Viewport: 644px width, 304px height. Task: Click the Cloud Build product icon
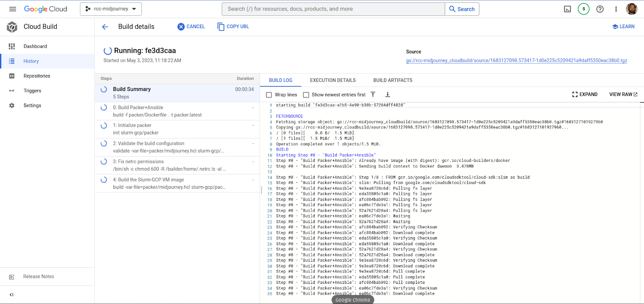[12, 27]
